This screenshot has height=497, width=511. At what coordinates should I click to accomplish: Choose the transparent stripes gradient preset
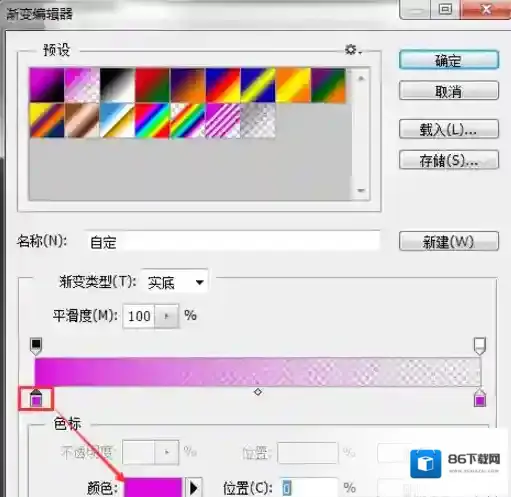(x=223, y=120)
